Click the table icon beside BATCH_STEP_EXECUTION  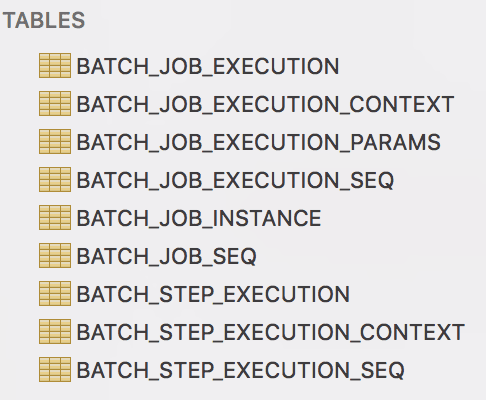pos(55,293)
